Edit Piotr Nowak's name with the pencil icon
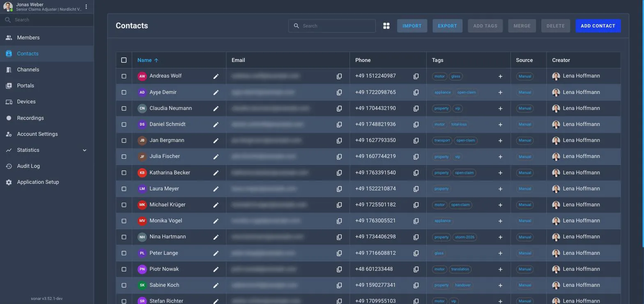This screenshot has width=644, height=304. tap(216, 269)
